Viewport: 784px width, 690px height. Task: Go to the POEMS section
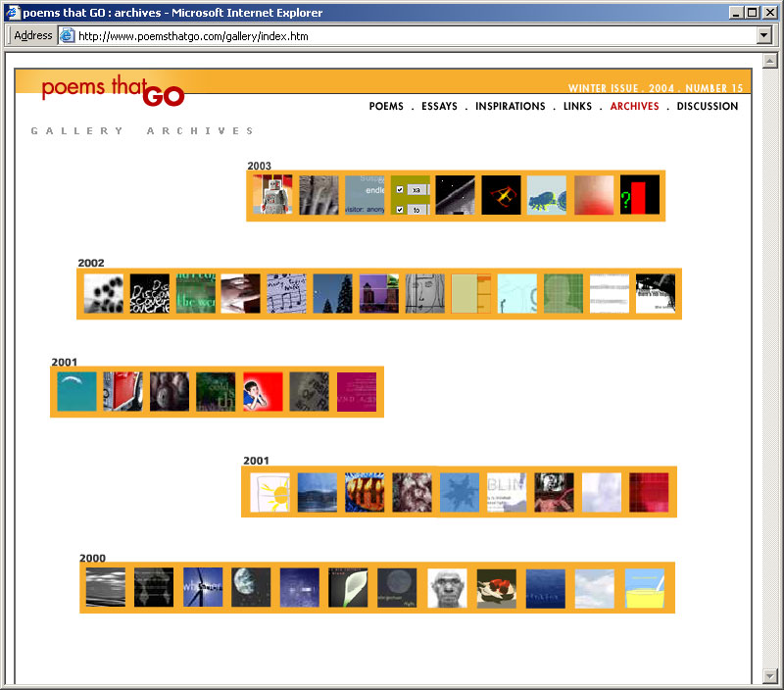[x=386, y=106]
